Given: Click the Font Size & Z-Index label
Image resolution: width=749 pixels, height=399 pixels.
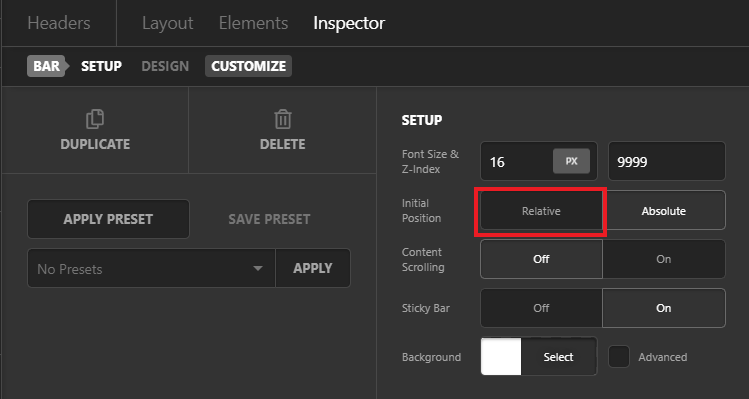Looking at the screenshot, I should coord(430,162).
